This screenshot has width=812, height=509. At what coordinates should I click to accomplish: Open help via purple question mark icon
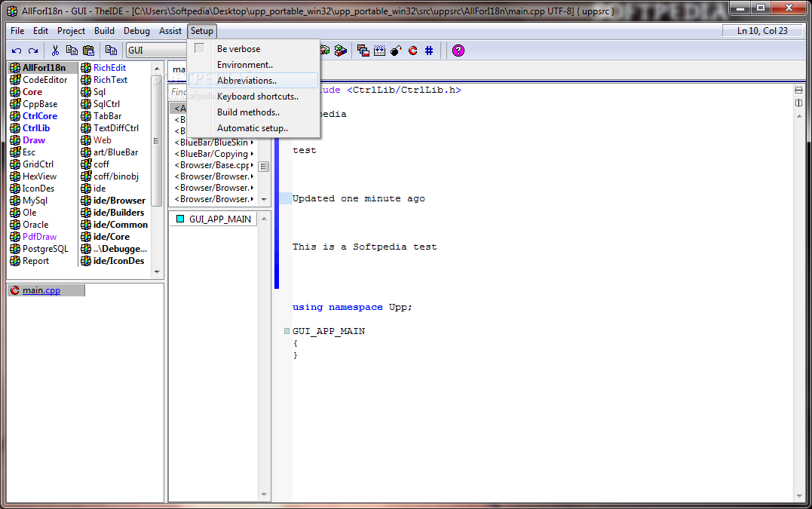458,51
